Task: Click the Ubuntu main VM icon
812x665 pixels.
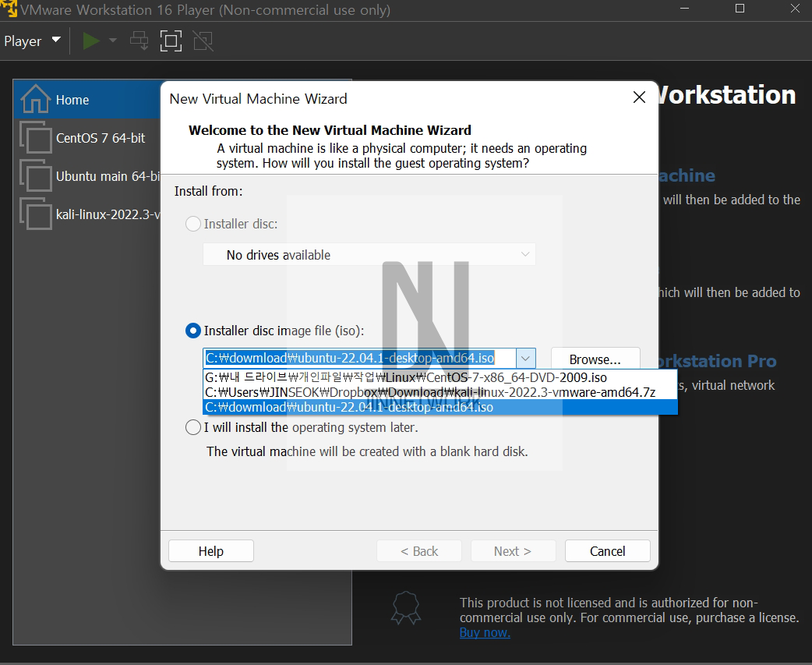Action: click(x=36, y=175)
